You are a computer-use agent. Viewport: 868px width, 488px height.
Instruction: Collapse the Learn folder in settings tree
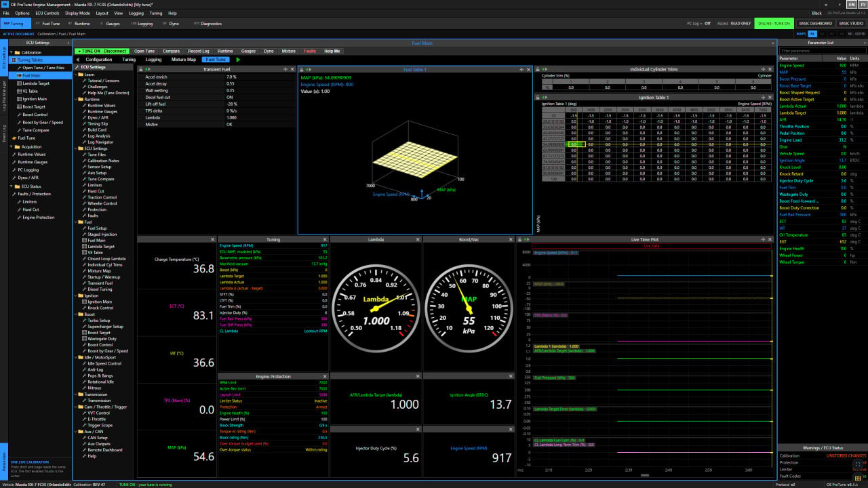76,75
